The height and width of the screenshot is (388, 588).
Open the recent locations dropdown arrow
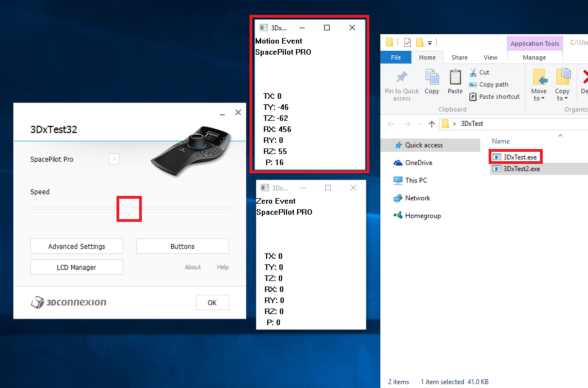[x=420, y=124]
